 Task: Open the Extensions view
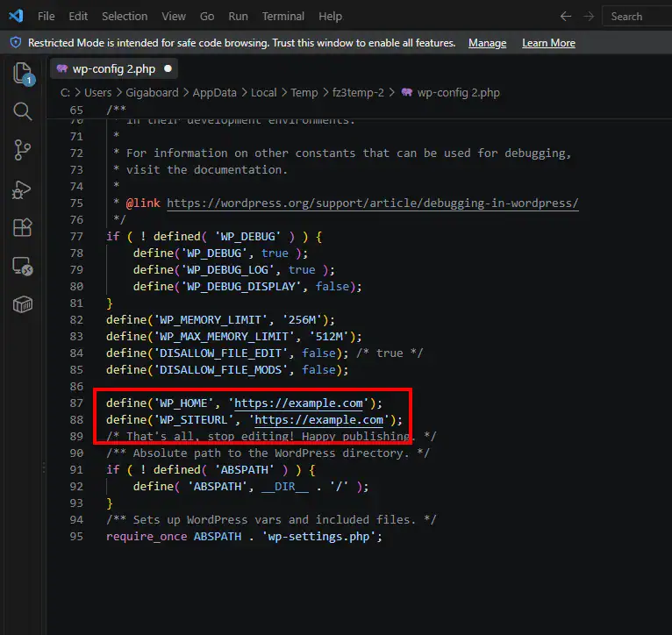point(22,227)
